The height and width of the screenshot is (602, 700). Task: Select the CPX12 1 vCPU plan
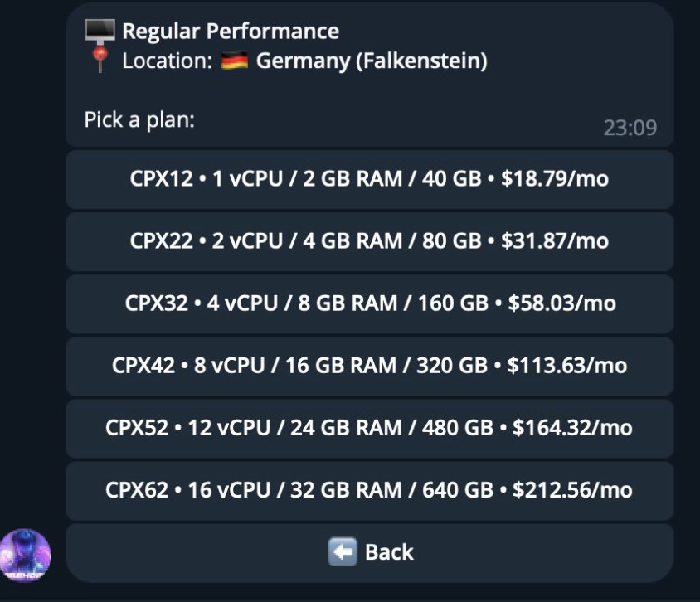370,179
